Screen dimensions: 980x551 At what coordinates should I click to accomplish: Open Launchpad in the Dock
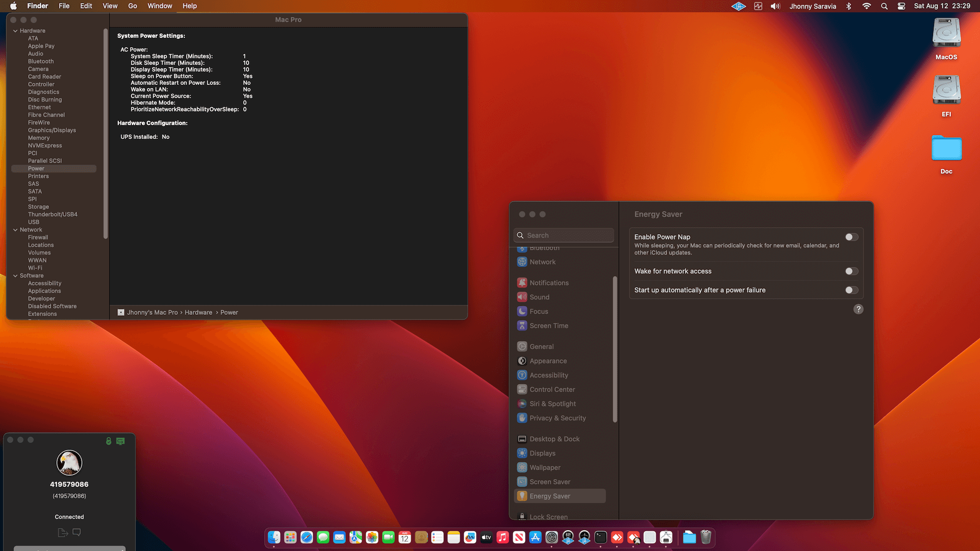(290, 537)
